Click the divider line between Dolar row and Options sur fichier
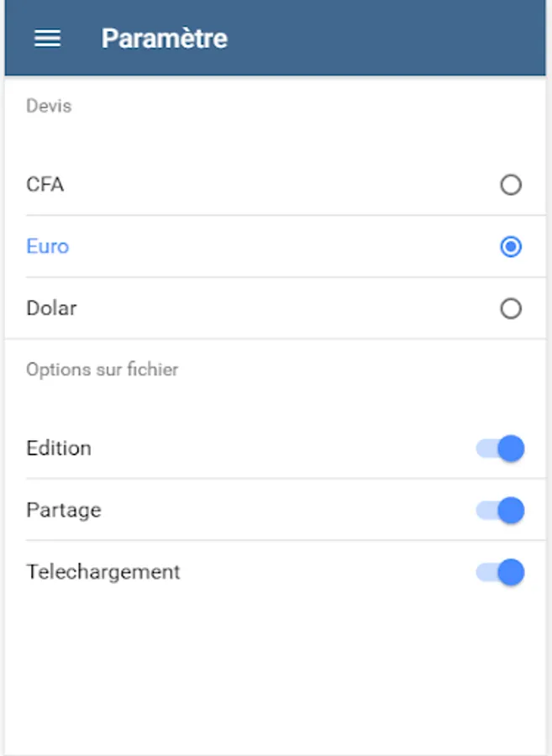 pos(276,339)
